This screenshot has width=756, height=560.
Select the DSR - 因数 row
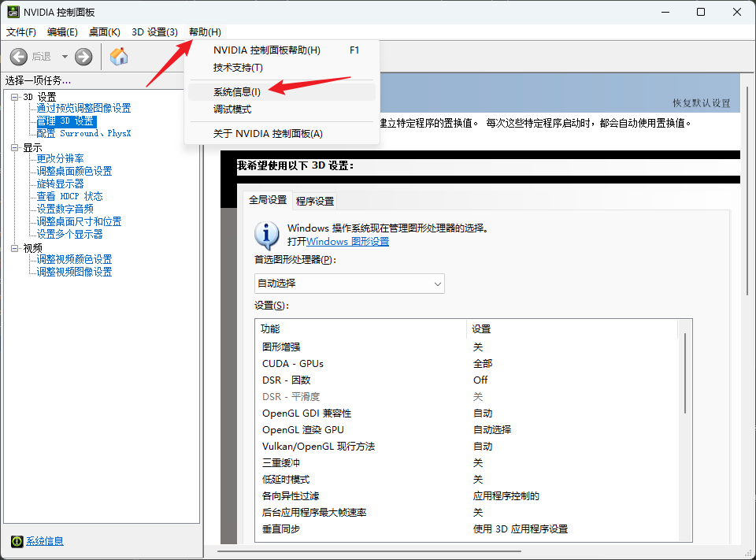coord(468,380)
